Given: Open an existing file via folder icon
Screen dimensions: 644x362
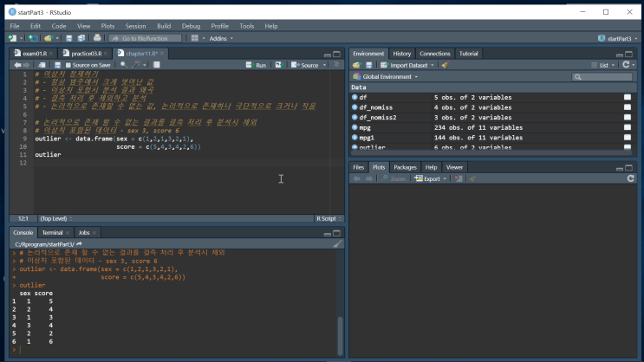Looking at the screenshot, I should 49,38.
